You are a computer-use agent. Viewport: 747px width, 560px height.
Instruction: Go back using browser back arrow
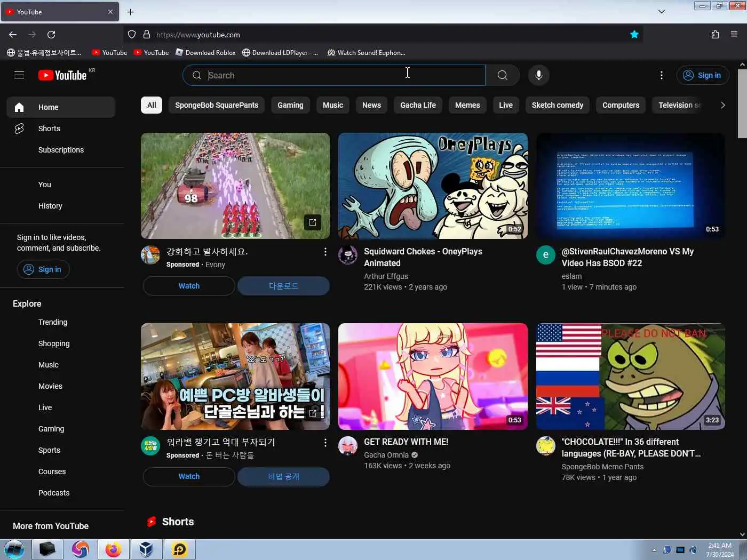pos(13,35)
